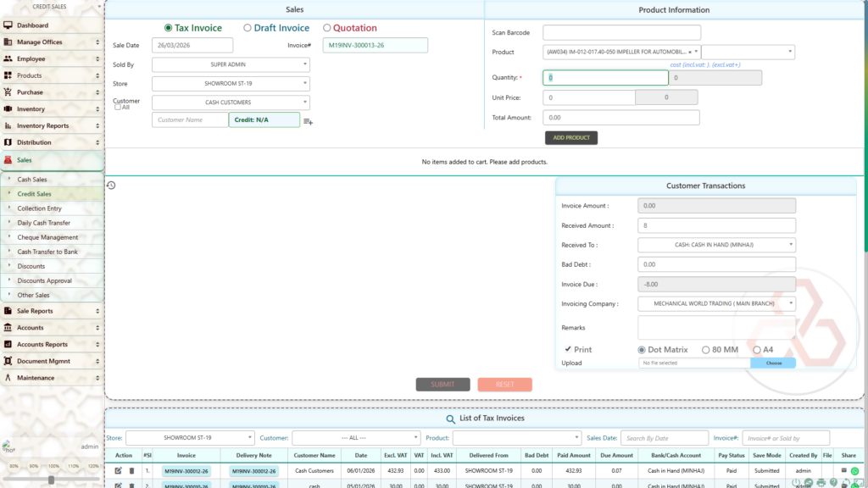The image size is (868, 488).
Task: Click the Sales cash register icon
Action: 8,160
